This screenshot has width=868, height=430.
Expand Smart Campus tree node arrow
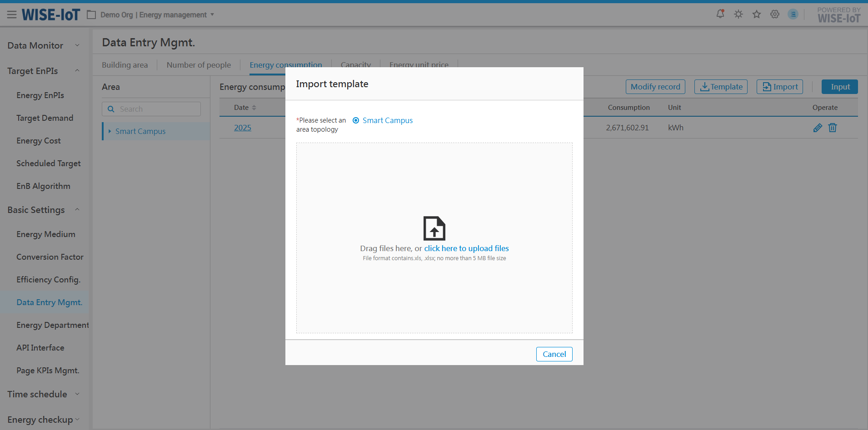pos(110,131)
